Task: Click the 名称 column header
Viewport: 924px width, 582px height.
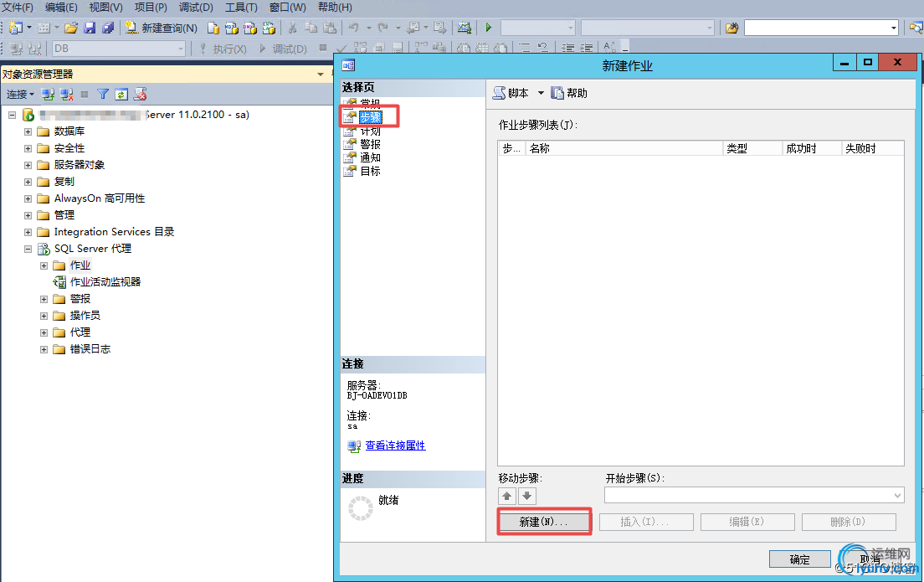Action: coord(624,148)
